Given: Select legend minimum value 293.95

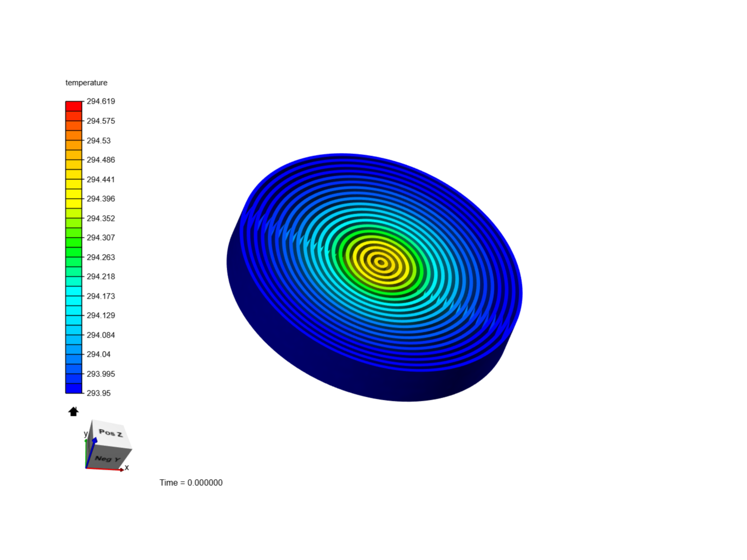Looking at the screenshot, I should pos(99,393).
